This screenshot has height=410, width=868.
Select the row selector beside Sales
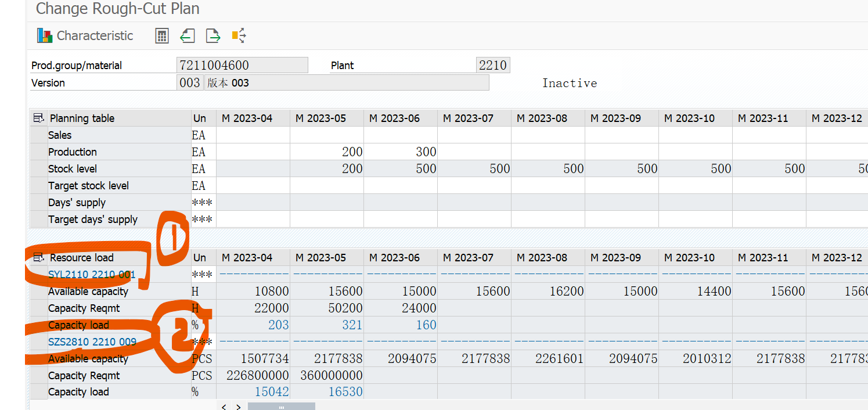tap(38, 135)
